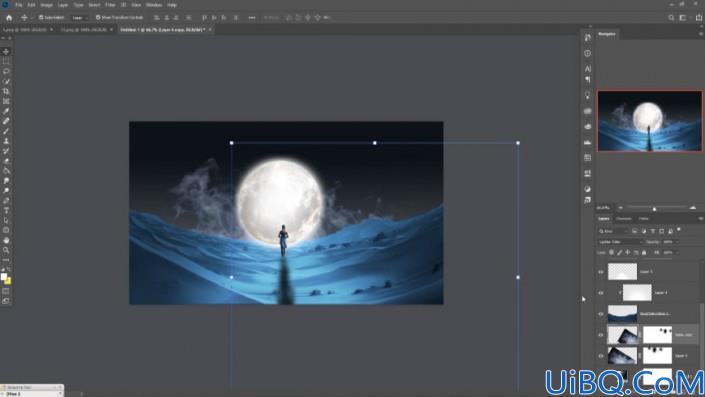Screen dimensions: 705x397
Task: Open the Filter menu
Action: [x=110, y=5]
